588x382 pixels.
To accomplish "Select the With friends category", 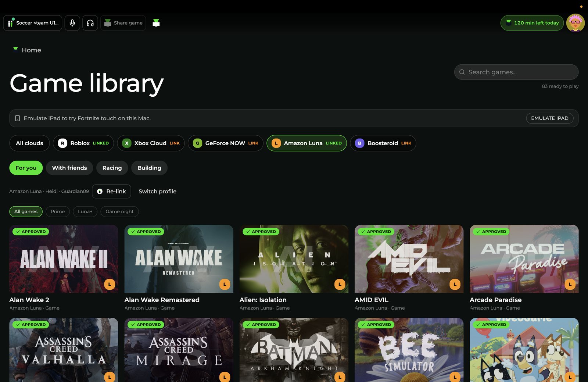I will (69, 168).
